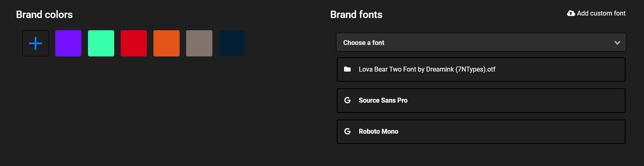644x166 pixels.
Task: Pick the red brand color swatch
Action: (134, 43)
